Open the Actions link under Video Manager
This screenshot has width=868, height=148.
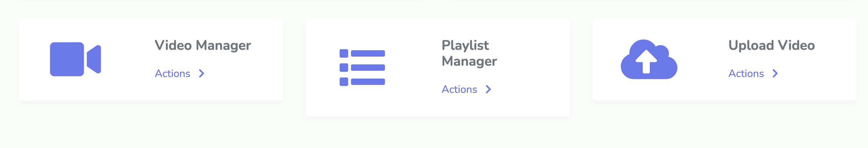(172, 73)
